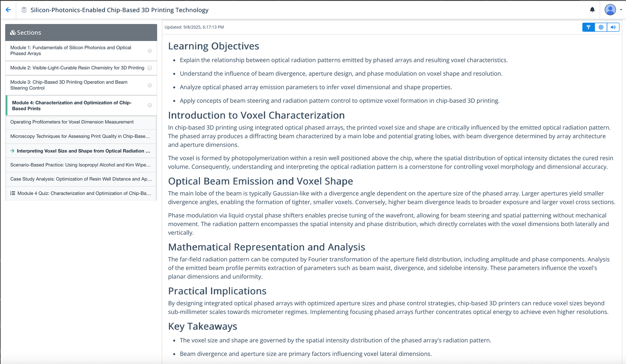Click the layered stack icon beside the course title
Image resolution: width=626 pixels, height=364 pixels.
[23, 10]
